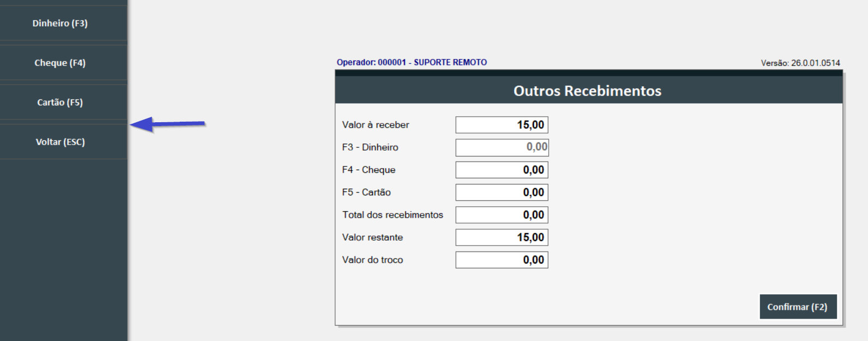This screenshot has height=341, width=868.
Task: Click the 'Valor à receber' label
Action: tap(376, 125)
